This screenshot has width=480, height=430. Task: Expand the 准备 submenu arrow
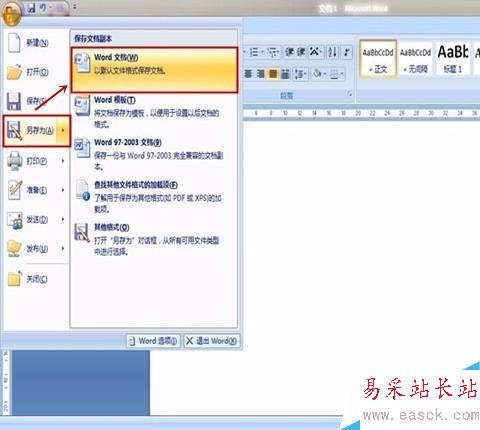point(63,190)
